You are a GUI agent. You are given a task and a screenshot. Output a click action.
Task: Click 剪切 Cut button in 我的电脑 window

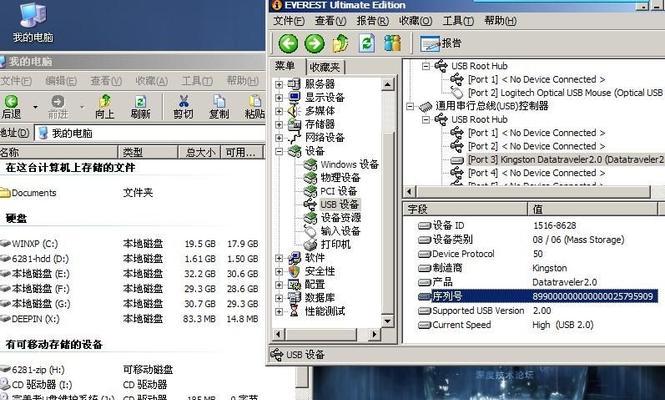coord(183,106)
